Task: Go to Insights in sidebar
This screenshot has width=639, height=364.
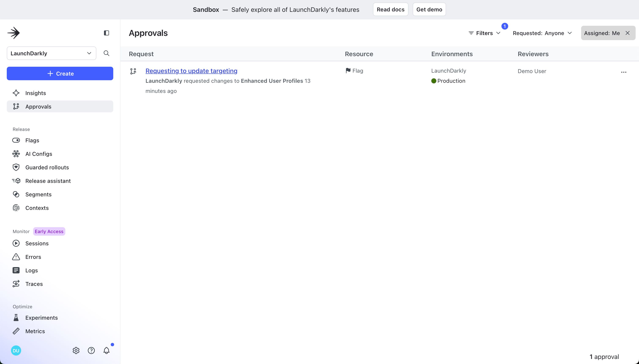Action: 60,93
